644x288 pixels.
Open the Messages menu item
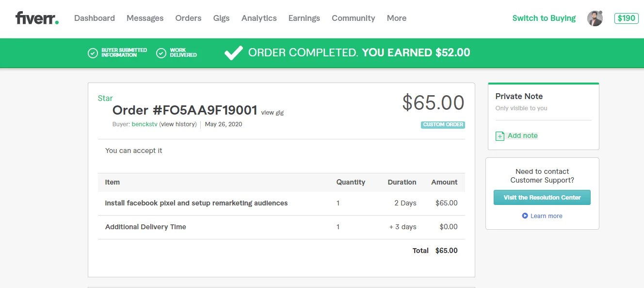[x=145, y=18]
